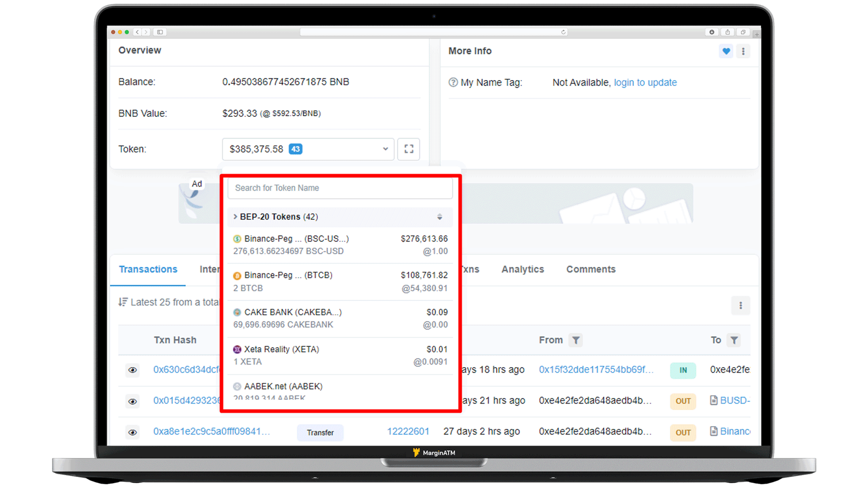Open transaction hash 0x630c6d34dcf

click(187, 369)
